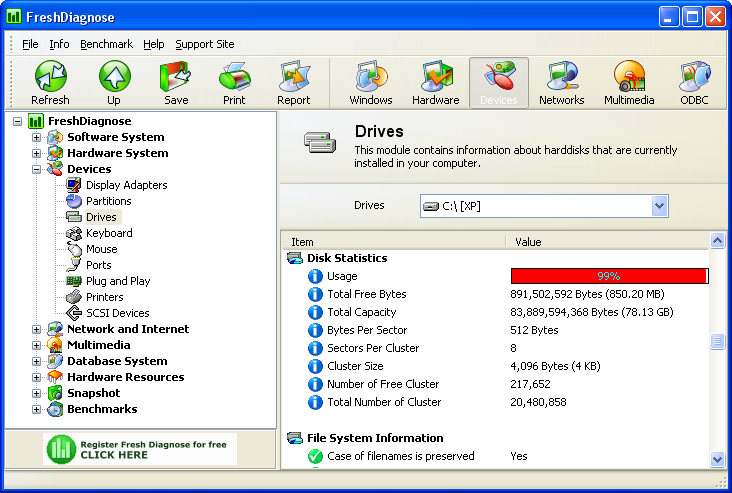Click info icon next to Total Capacity
Screen dimensions: 732x493
[315, 312]
